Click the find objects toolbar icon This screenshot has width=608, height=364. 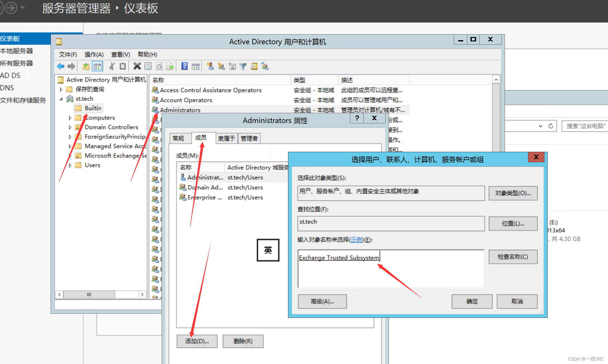coord(254,66)
